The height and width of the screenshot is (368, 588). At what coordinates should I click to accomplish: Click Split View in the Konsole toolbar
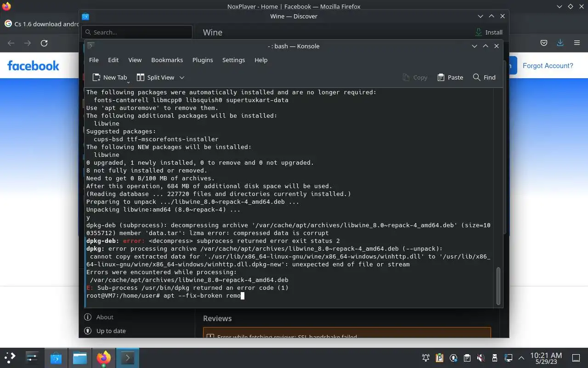click(x=155, y=77)
